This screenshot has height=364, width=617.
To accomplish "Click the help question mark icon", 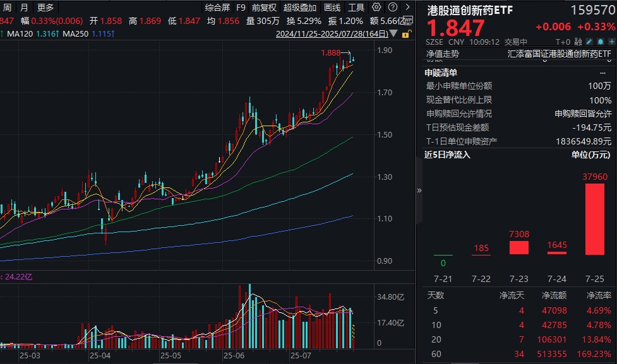I will pyautogui.click(x=393, y=7).
